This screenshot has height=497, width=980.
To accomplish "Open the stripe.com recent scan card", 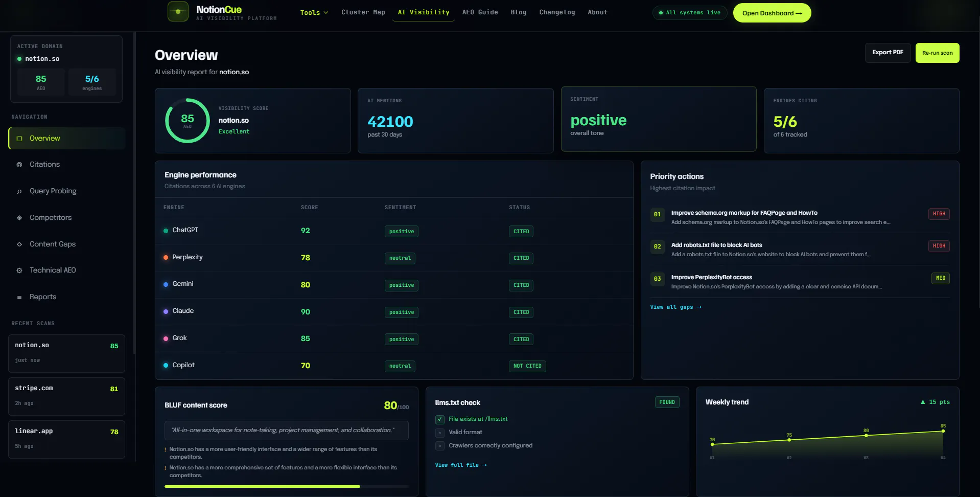I will (66, 396).
